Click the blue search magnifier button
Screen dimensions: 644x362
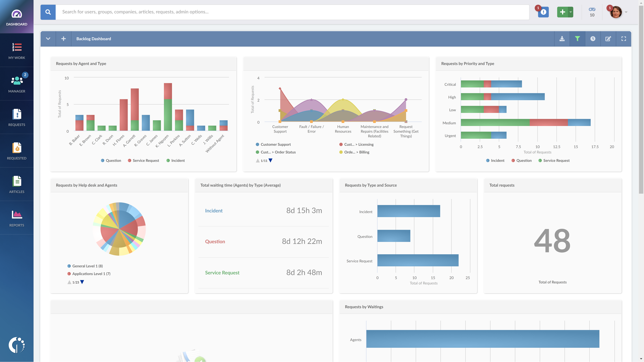(48, 12)
